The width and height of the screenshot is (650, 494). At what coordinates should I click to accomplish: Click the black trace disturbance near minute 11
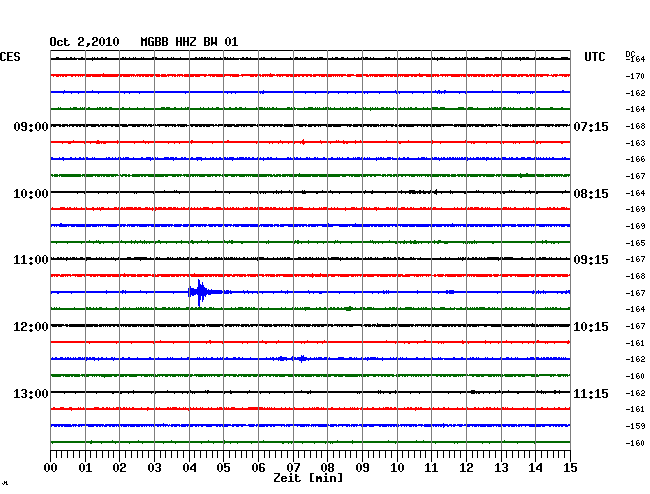(423, 192)
